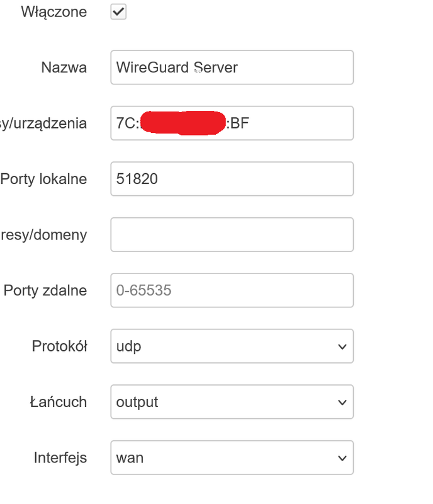433x504 pixels.
Task: Click the Łańcuch label
Action: [x=59, y=402]
